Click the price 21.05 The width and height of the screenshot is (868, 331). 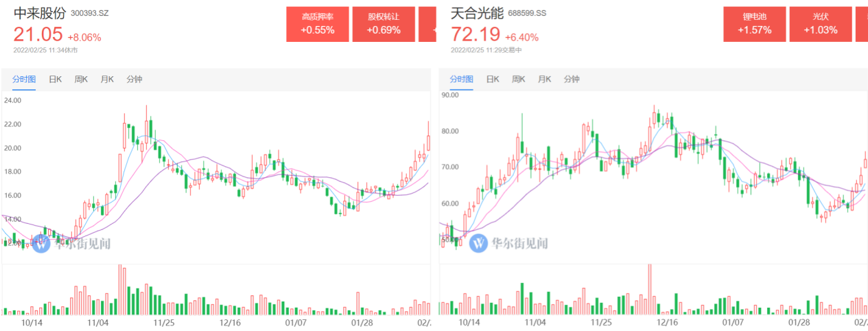(x=38, y=34)
